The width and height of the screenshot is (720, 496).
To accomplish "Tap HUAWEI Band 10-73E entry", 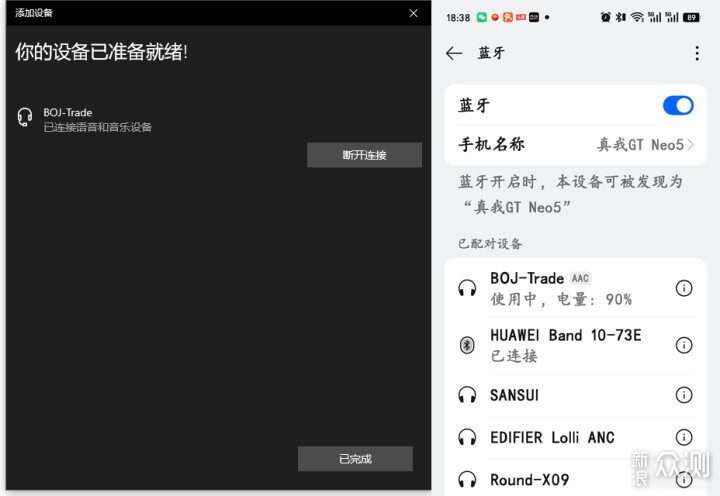I will click(575, 345).
